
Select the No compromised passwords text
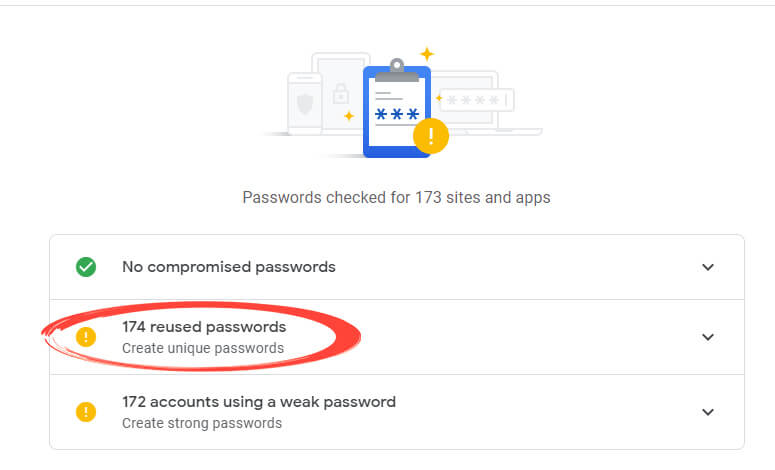(229, 267)
